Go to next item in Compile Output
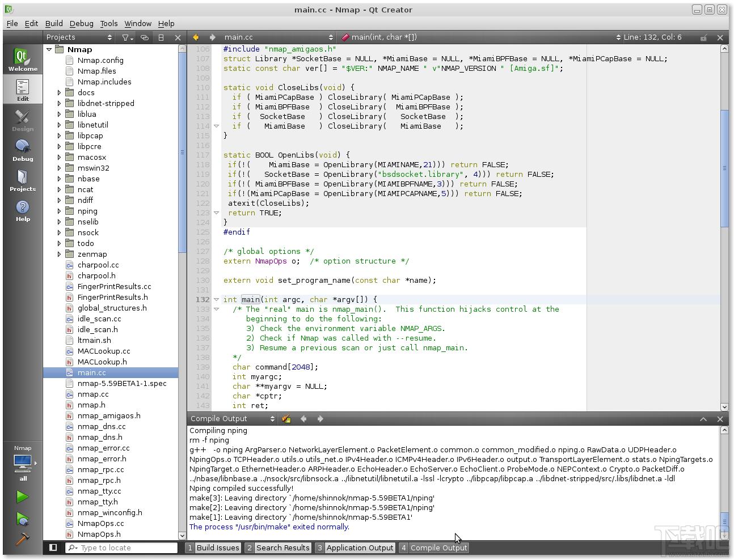The image size is (734, 560). point(320,419)
